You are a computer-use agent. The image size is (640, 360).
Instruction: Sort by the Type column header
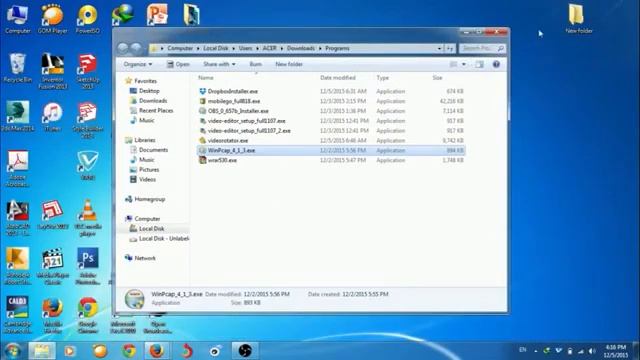coord(382,78)
